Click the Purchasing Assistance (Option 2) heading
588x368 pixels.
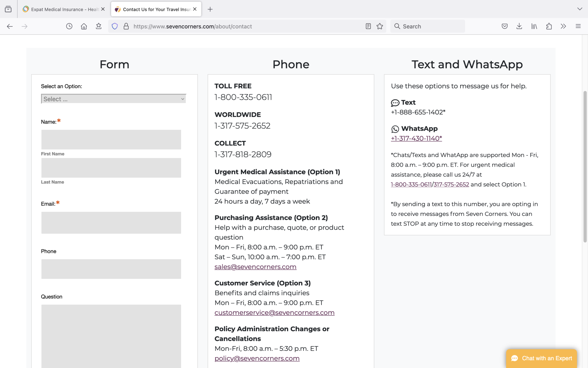[271, 218]
